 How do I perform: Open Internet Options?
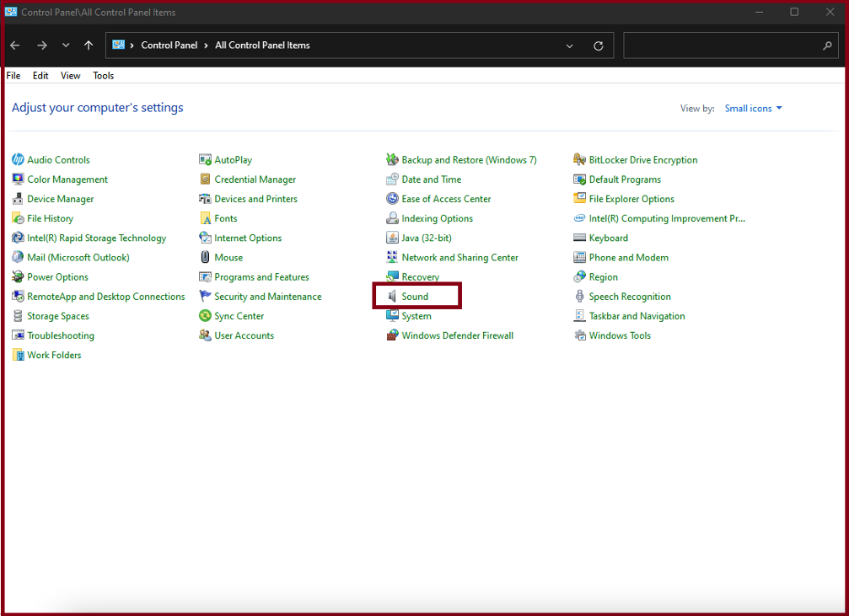248,238
